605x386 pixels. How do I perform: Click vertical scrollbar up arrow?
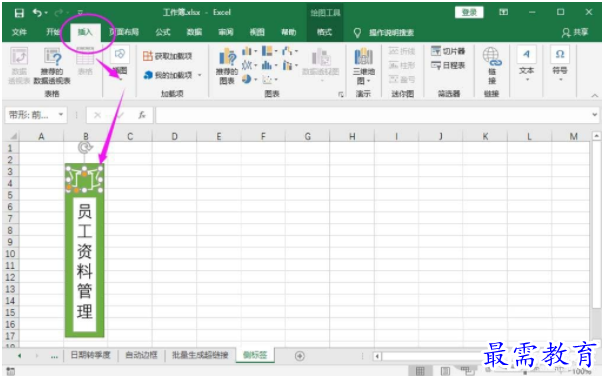pos(597,136)
